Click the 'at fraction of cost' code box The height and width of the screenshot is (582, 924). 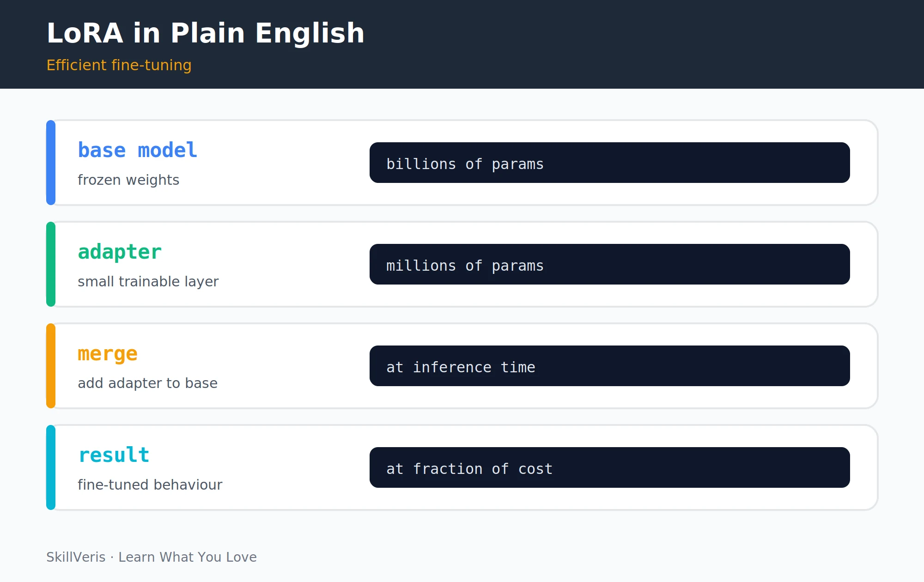tap(610, 467)
